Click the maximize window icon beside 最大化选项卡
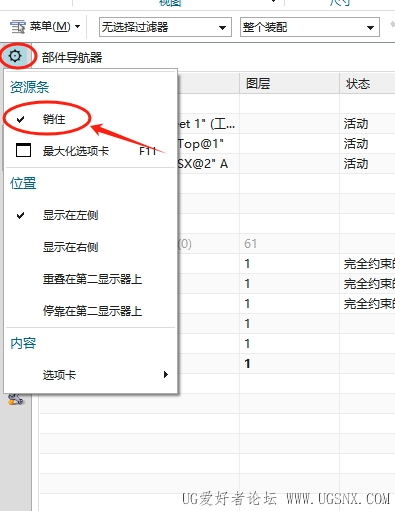Screen dimensions: 395x511 23,150
